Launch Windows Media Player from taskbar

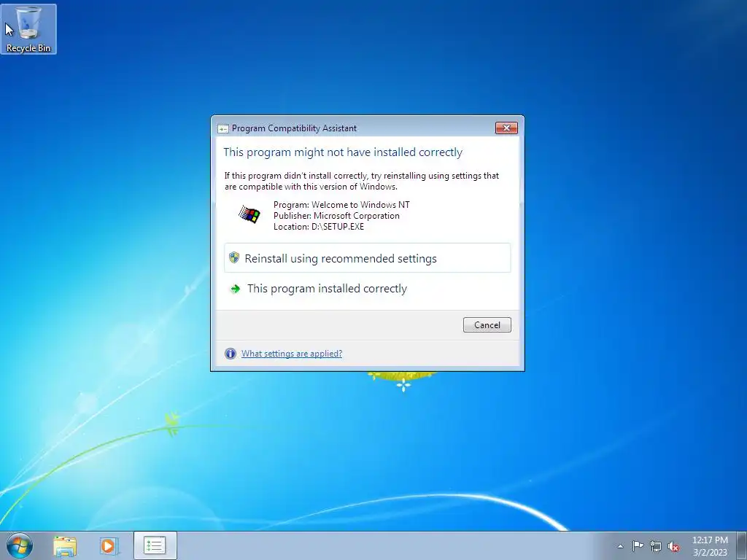click(x=109, y=546)
